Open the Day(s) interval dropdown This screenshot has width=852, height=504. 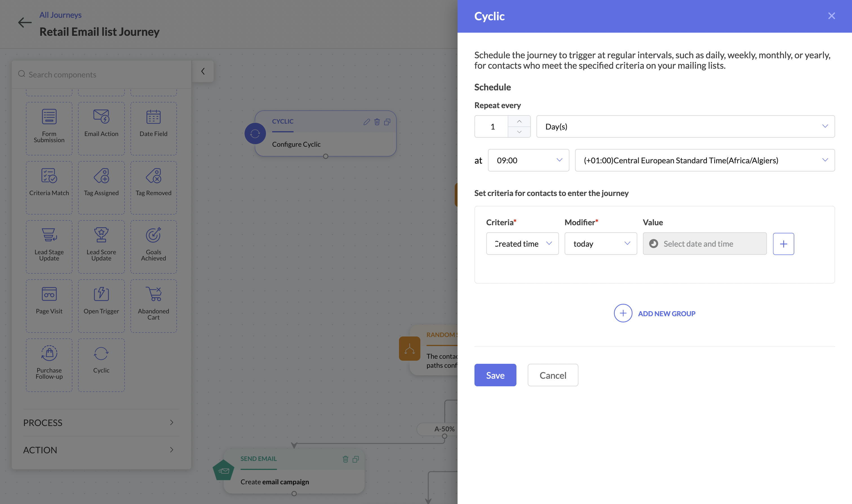coord(685,126)
